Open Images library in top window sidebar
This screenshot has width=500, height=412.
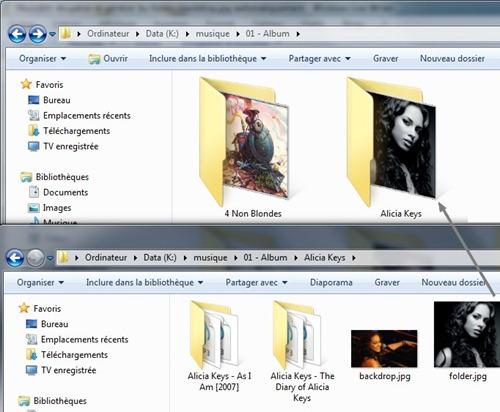pos(49,208)
